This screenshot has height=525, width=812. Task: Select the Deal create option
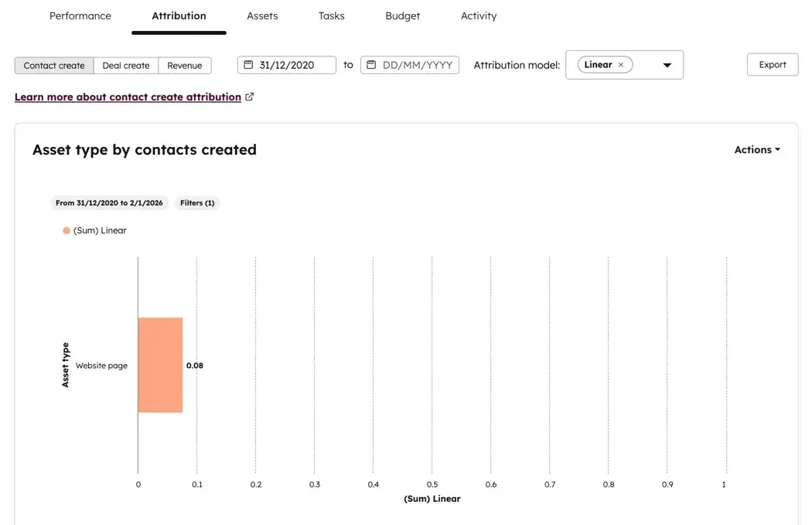[125, 65]
